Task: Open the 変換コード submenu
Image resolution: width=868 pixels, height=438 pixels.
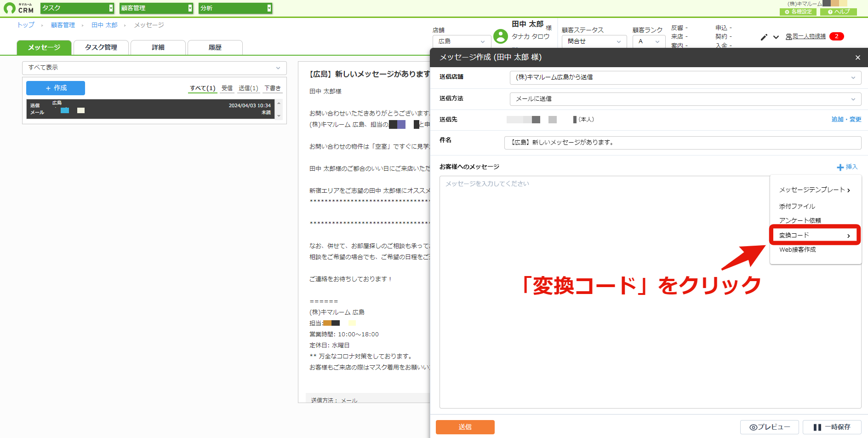Action: pos(815,236)
